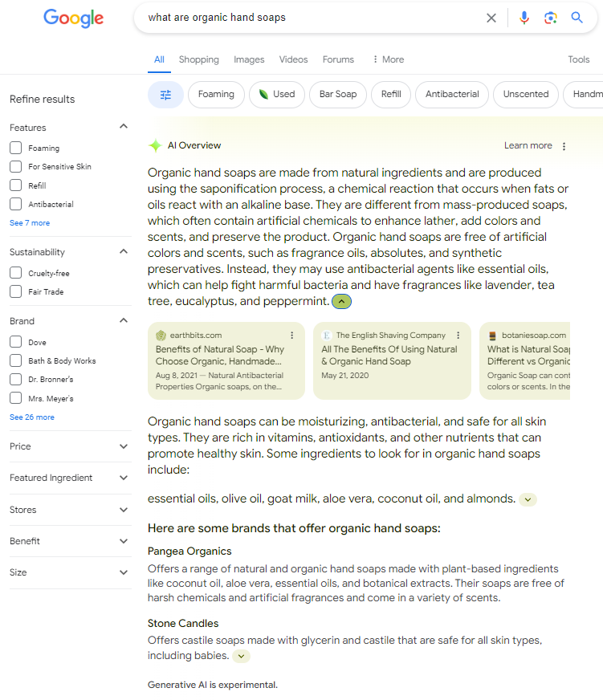Expand sources chevron after 'almonds'

[x=528, y=499]
